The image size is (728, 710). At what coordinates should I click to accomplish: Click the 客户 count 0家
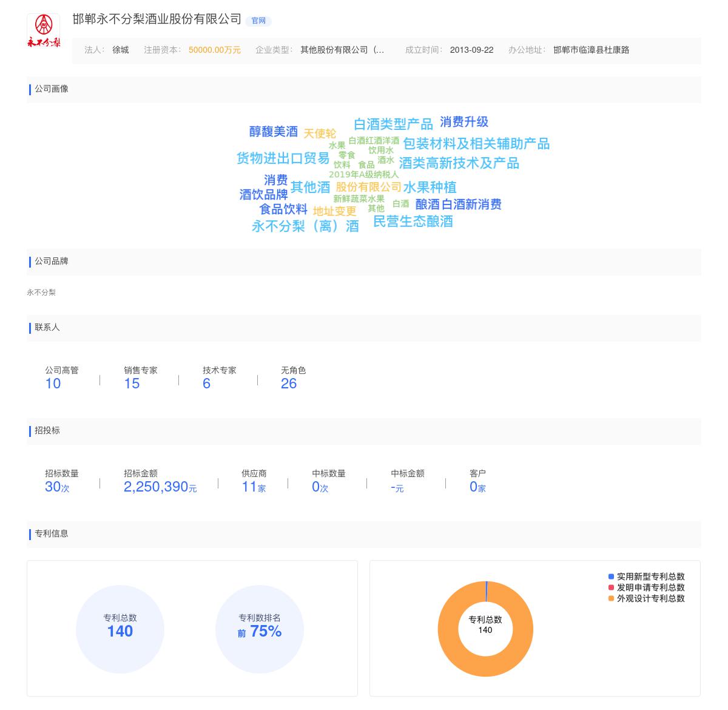pos(477,487)
